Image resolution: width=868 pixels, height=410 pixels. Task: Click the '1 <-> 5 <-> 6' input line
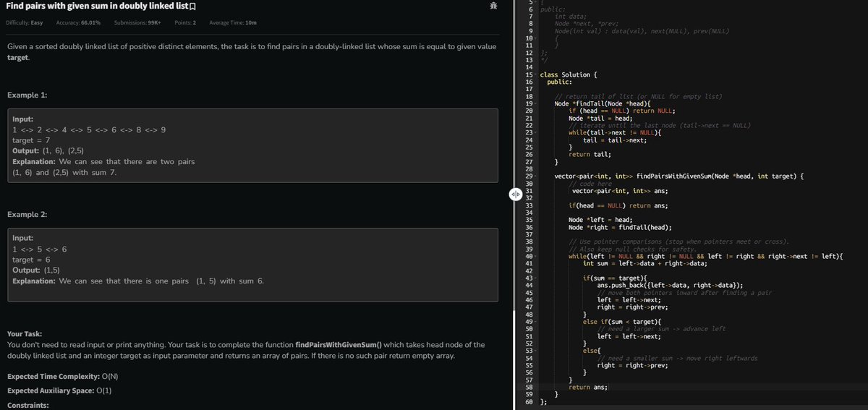(40, 249)
